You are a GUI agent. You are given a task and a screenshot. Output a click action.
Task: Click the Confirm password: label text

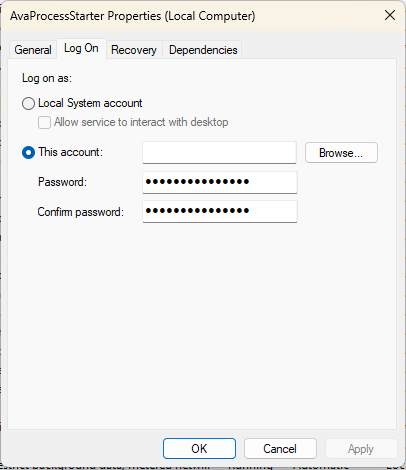click(81, 212)
